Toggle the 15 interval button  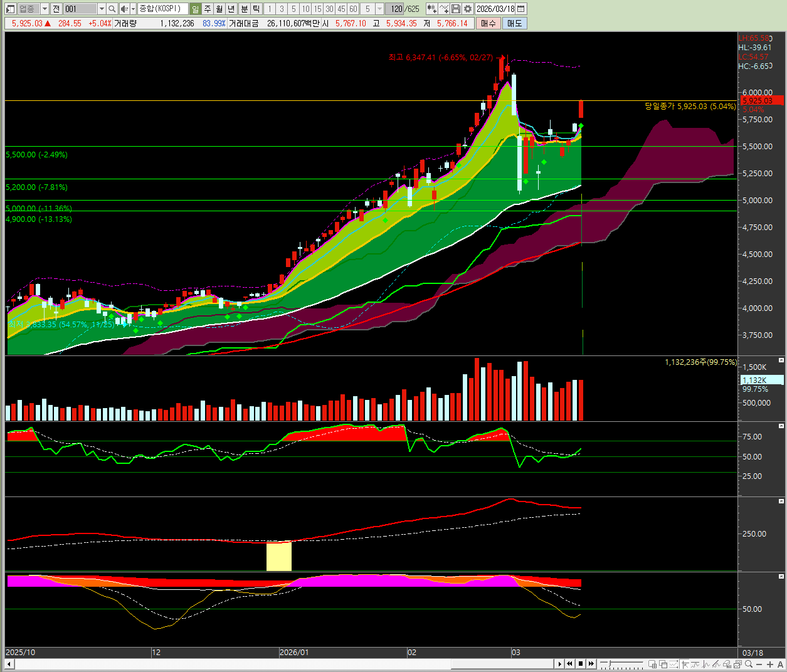(317, 9)
